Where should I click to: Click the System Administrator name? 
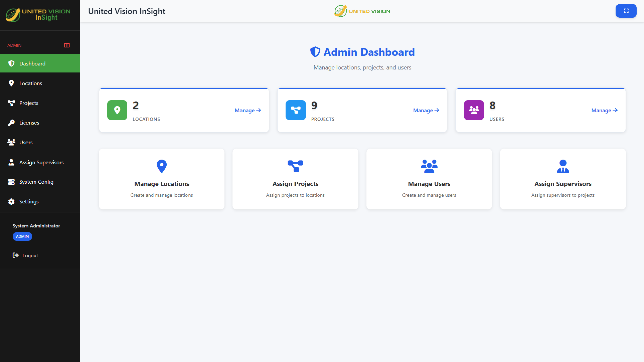click(36, 226)
